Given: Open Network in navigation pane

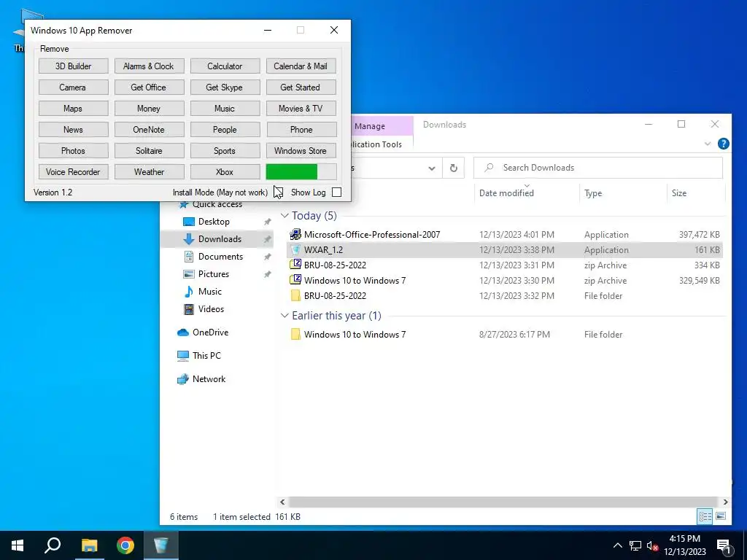Looking at the screenshot, I should [209, 379].
